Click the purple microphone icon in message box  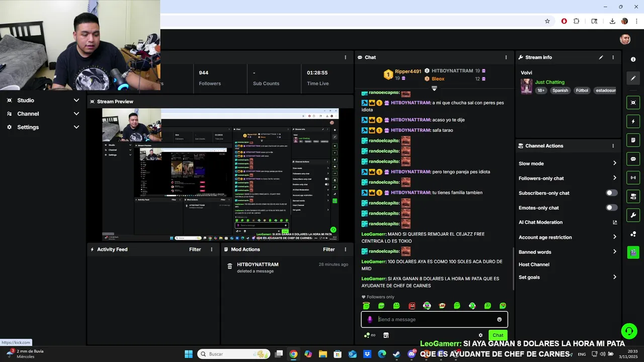(x=370, y=319)
